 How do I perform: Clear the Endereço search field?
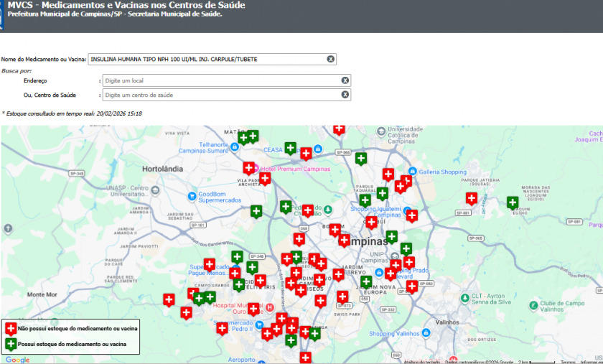tap(345, 80)
